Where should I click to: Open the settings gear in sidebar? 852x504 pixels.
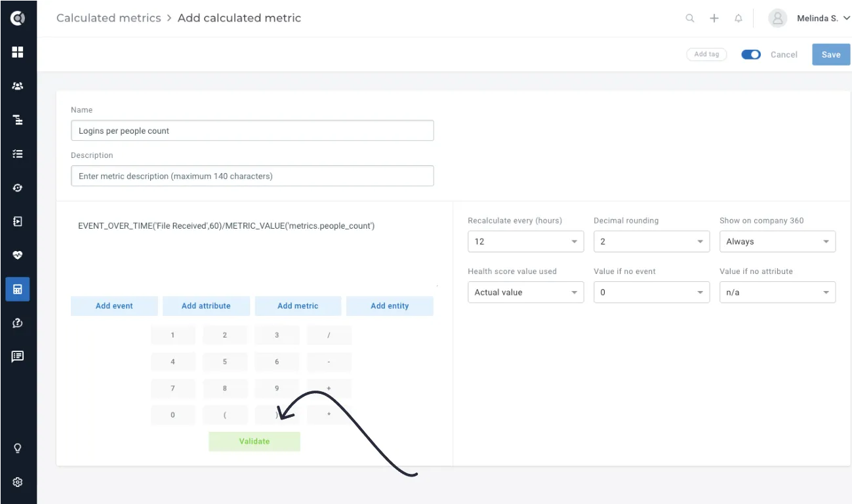[18, 482]
